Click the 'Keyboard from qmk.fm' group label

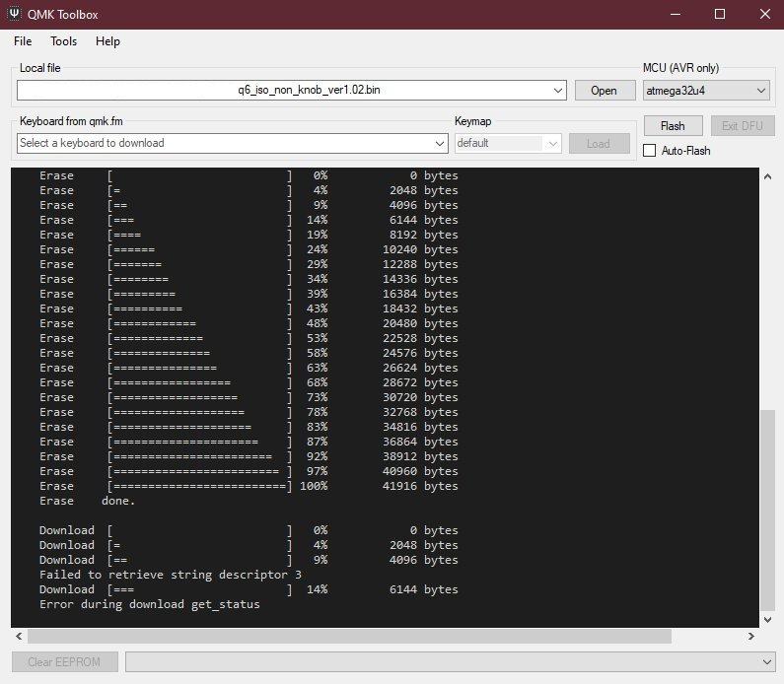click(71, 121)
